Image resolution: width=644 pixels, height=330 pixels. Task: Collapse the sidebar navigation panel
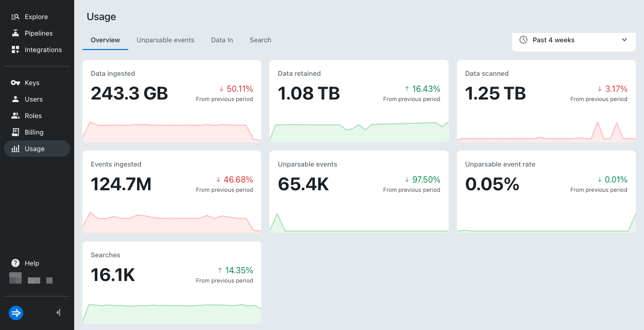coord(58,312)
